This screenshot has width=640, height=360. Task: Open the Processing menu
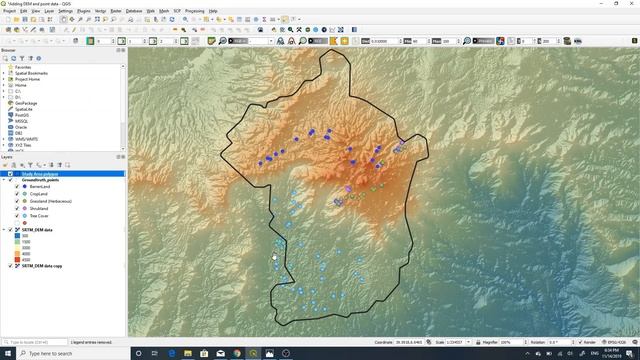click(x=194, y=11)
